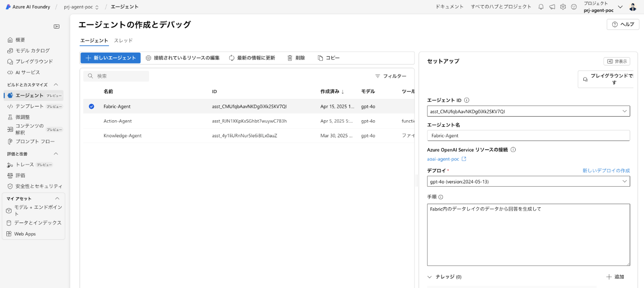
Task: Click the エージェント名 text field
Action: click(x=529, y=135)
